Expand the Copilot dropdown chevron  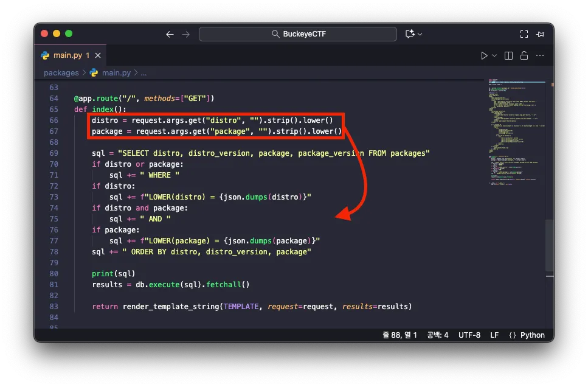[420, 34]
